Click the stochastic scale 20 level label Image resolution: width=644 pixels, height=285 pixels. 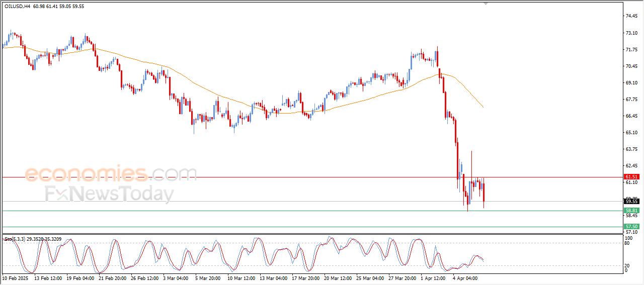pos(627,265)
